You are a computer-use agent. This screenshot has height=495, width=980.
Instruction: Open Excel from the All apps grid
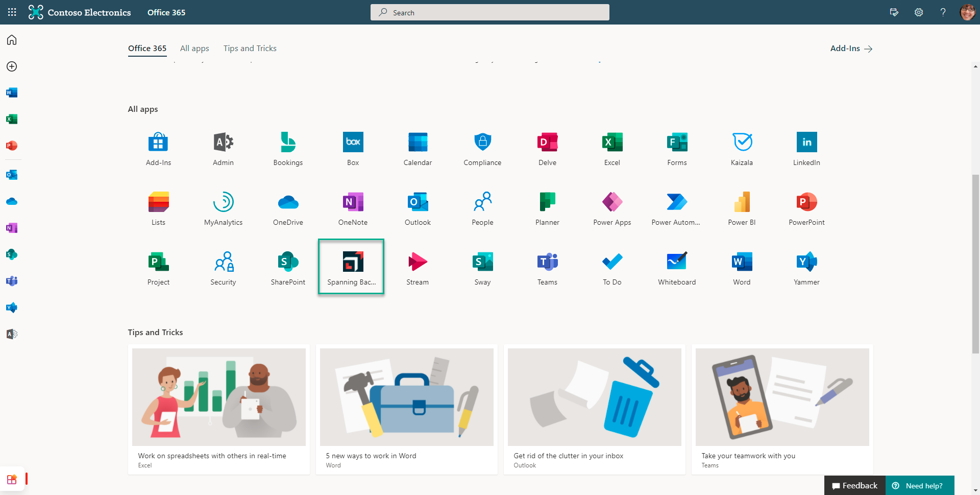point(612,148)
